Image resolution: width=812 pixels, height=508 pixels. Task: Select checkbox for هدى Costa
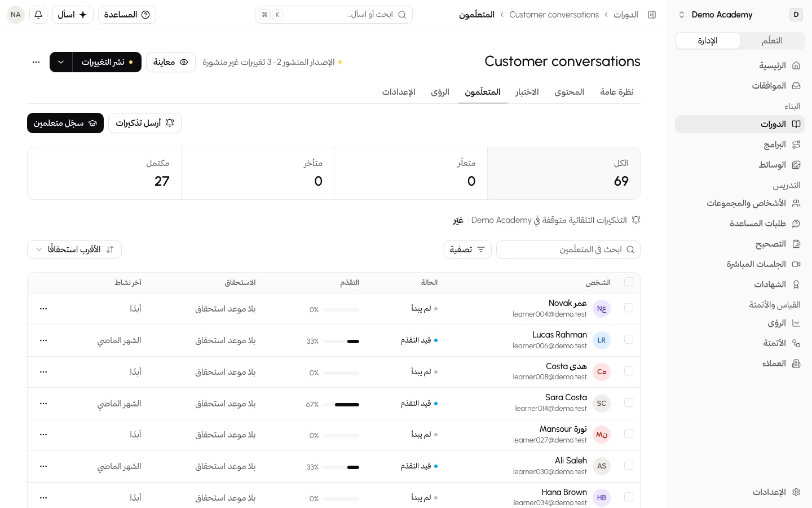coord(629,371)
